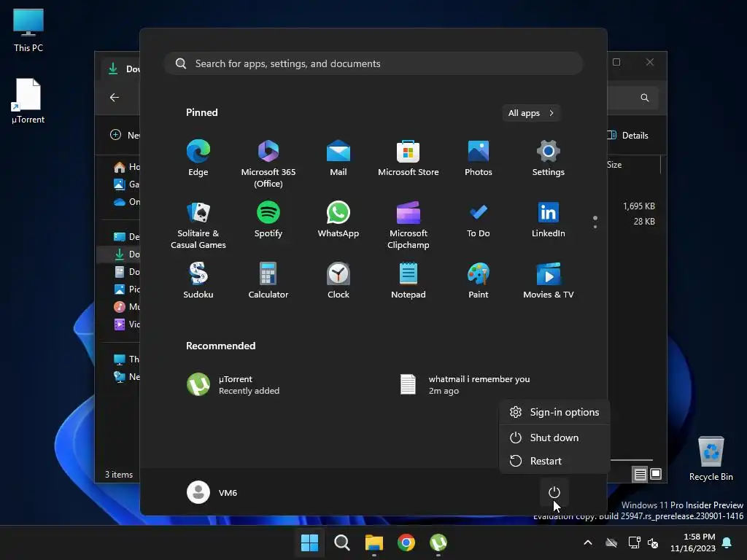Open the Mail app
747x560 pixels.
click(x=338, y=158)
